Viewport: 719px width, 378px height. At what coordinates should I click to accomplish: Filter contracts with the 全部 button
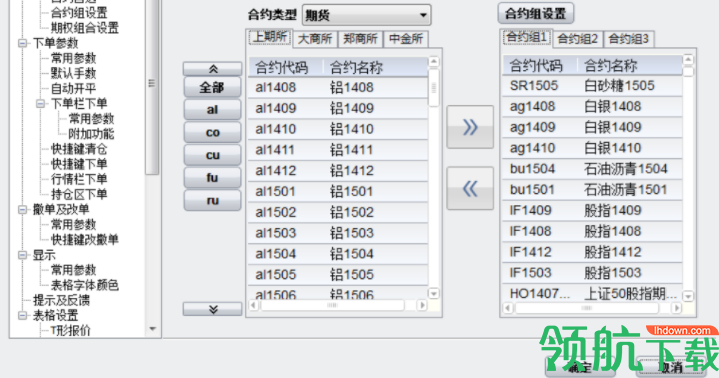click(212, 87)
